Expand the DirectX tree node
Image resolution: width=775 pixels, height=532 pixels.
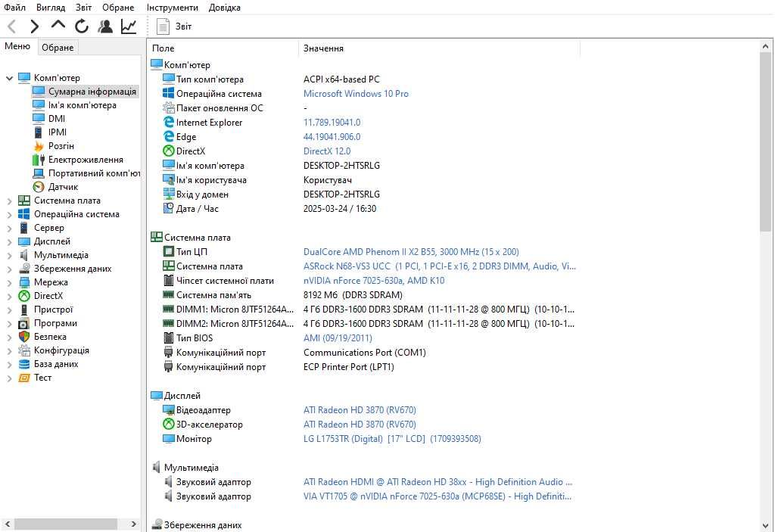[x=9, y=296]
